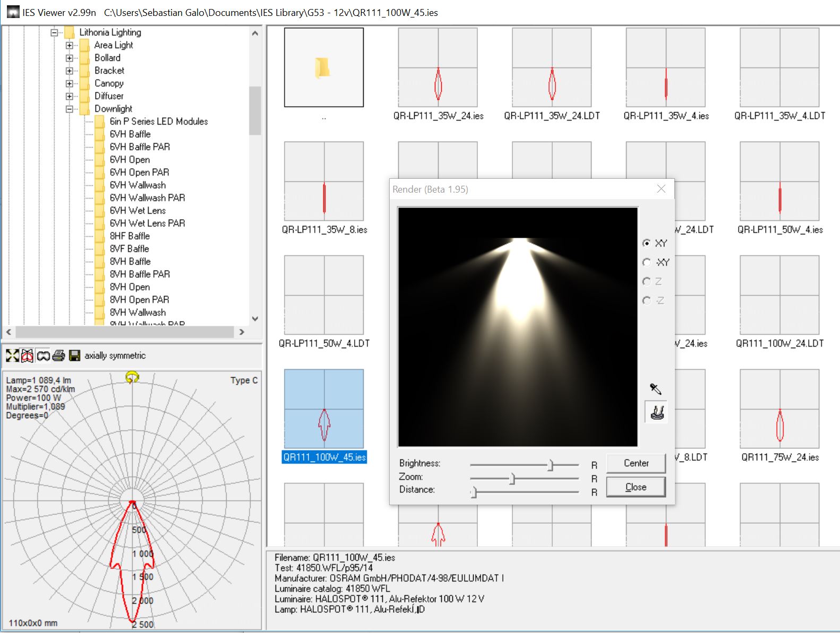Viewport: 840px width, 633px height.
Task: Select the 8VH Wallwash folder
Action: [x=138, y=313]
